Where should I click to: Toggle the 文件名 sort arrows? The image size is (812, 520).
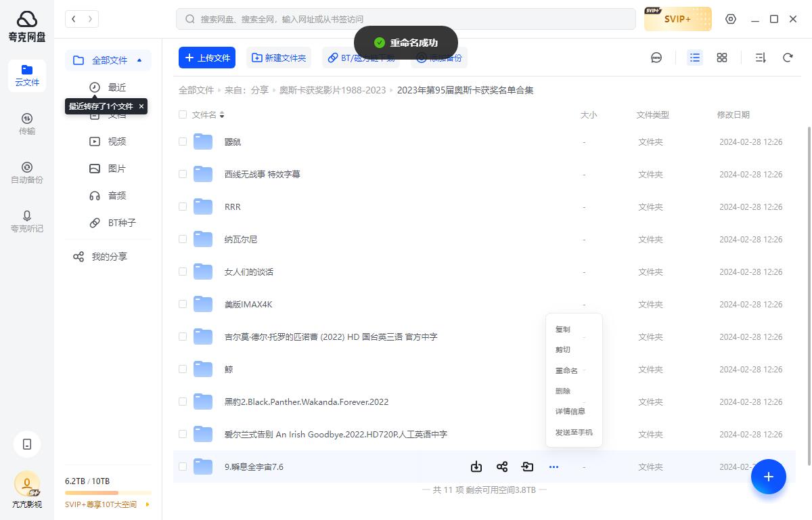click(x=223, y=114)
